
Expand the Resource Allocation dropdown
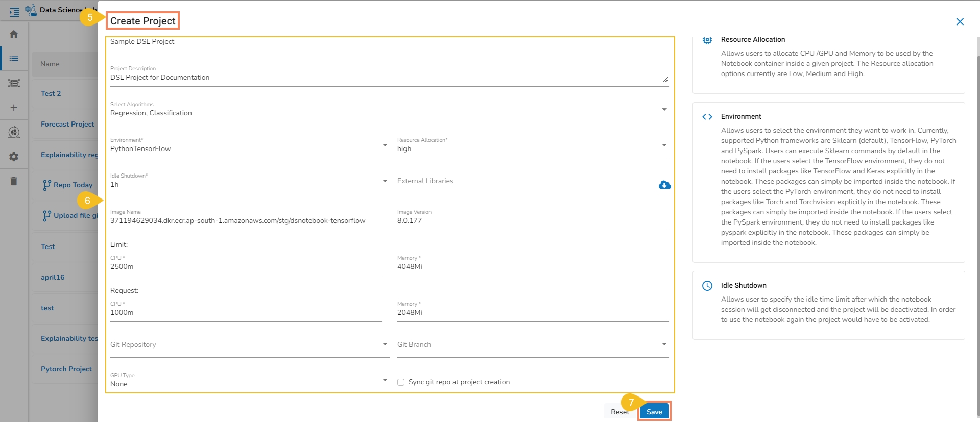664,145
